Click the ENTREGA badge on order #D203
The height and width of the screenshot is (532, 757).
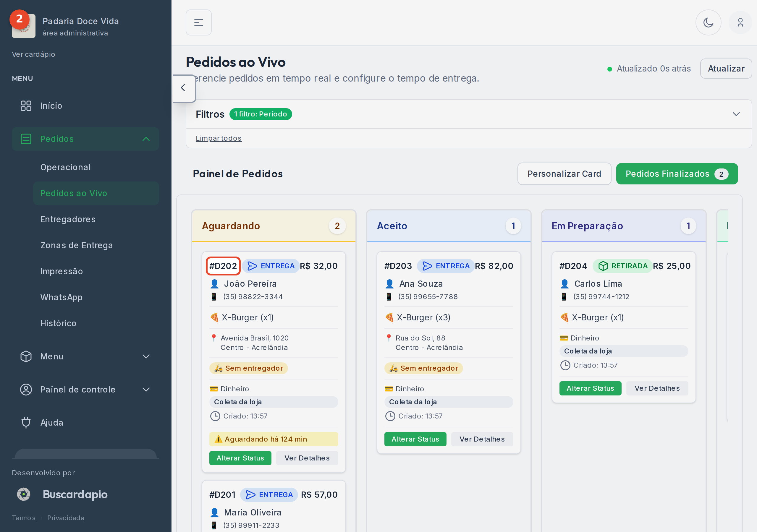pos(446,266)
